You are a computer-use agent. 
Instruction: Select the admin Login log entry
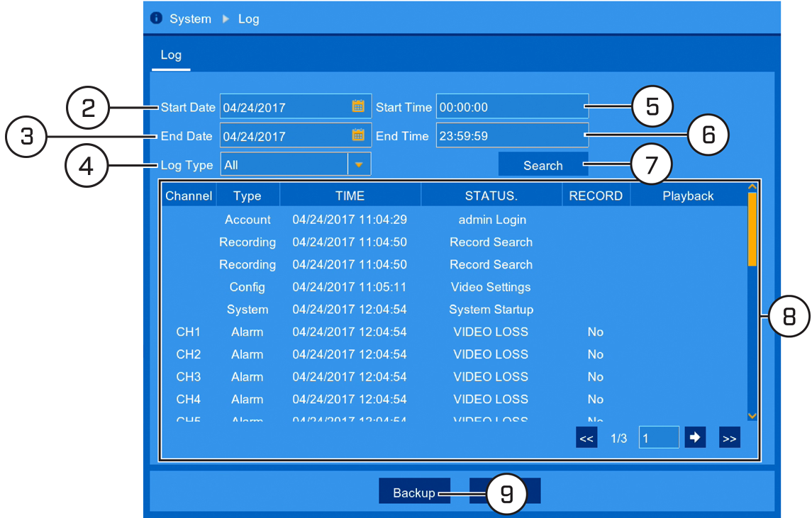point(455,220)
